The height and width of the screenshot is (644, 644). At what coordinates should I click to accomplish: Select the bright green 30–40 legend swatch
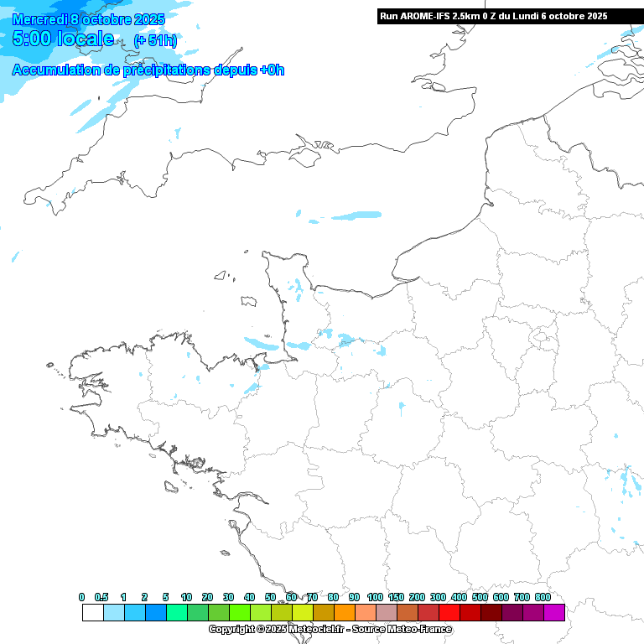(239, 612)
